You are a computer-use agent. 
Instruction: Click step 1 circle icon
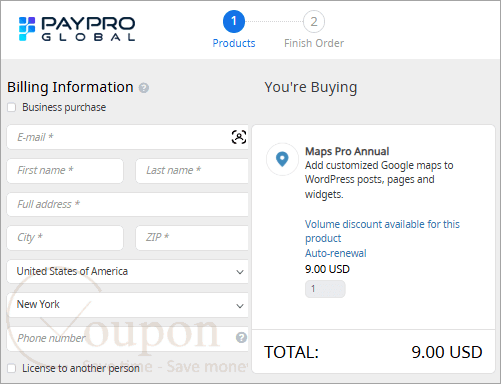pyautogui.click(x=234, y=22)
